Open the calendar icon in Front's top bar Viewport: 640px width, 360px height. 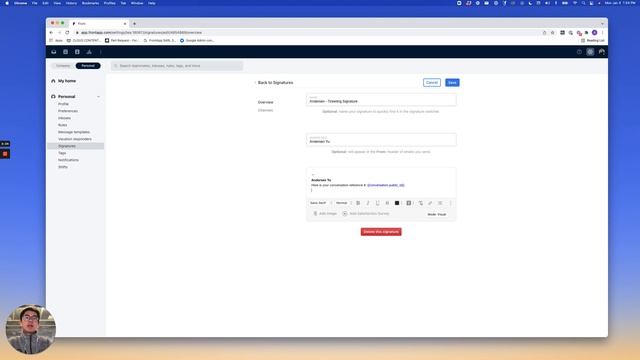(65, 52)
